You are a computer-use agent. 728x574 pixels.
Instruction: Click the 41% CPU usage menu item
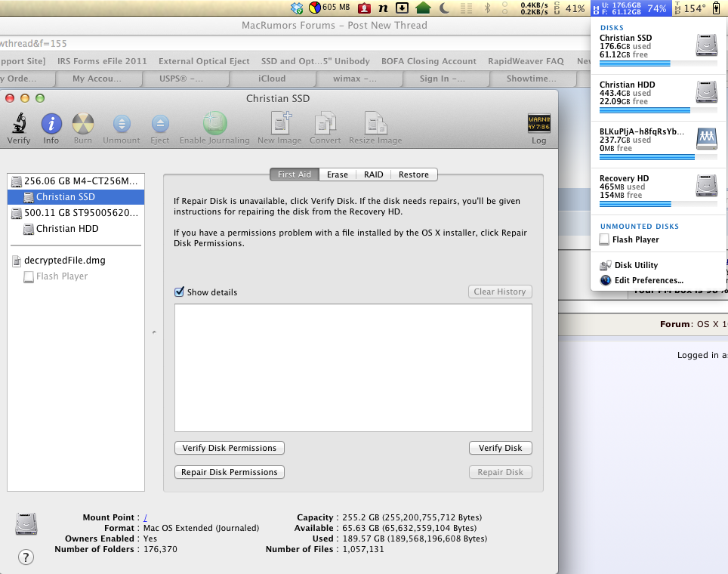pos(569,8)
